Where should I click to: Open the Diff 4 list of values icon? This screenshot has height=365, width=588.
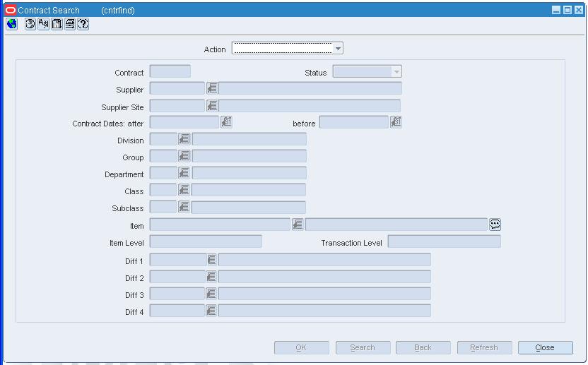(x=211, y=311)
